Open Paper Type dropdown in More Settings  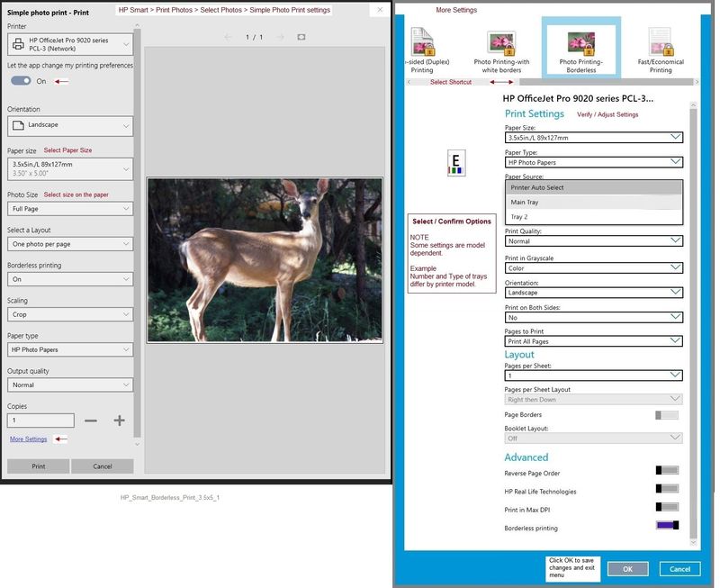pyautogui.click(x=594, y=162)
